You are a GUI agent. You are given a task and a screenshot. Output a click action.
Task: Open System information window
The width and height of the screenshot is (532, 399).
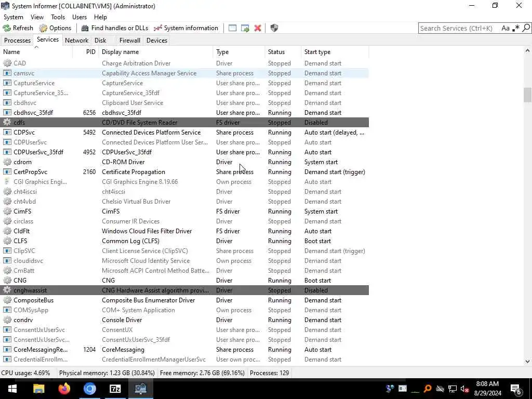click(x=186, y=28)
